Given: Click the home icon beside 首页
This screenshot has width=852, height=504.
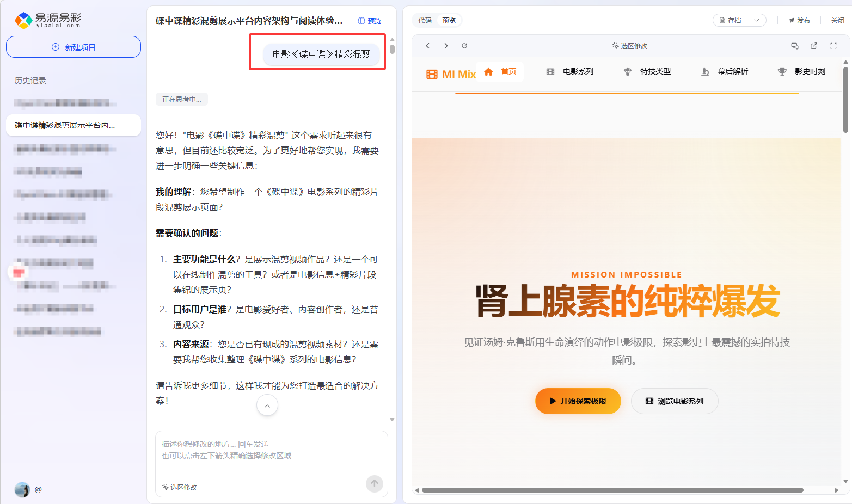Looking at the screenshot, I should coord(489,71).
